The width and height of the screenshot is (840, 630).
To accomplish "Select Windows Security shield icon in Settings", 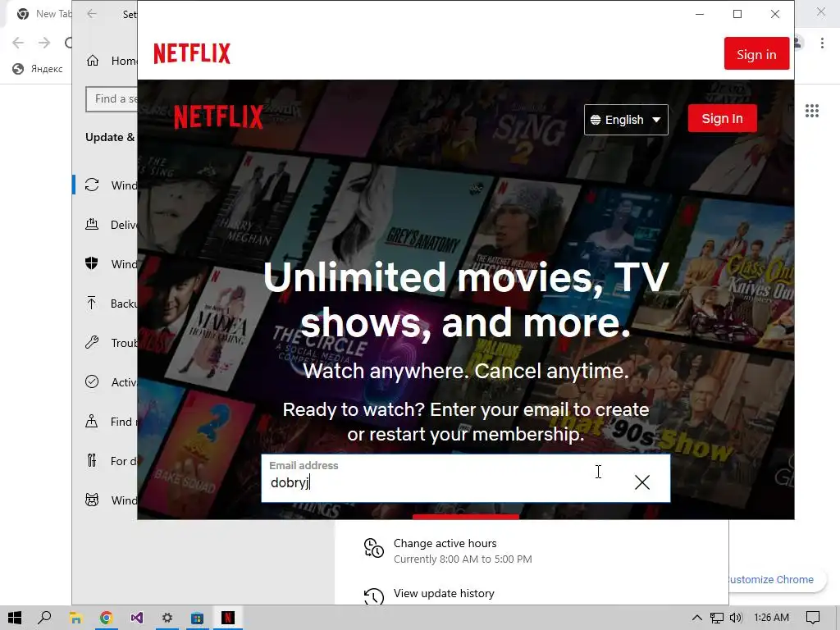I will pyautogui.click(x=92, y=263).
